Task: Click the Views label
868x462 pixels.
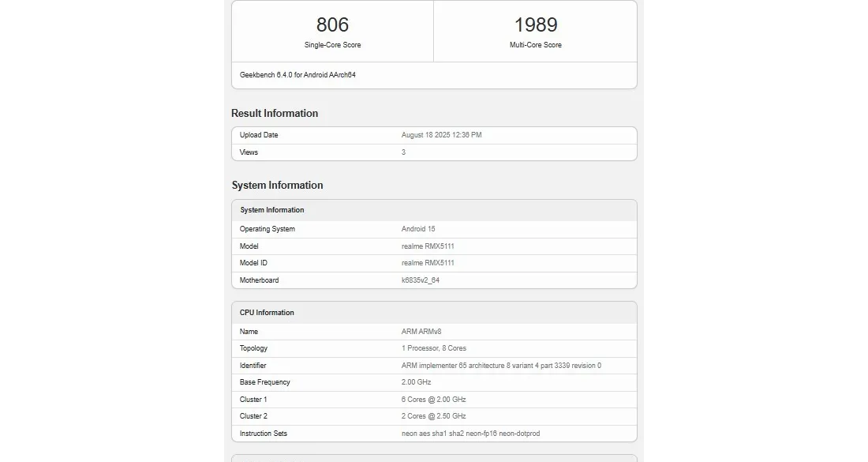Action: pyautogui.click(x=249, y=152)
